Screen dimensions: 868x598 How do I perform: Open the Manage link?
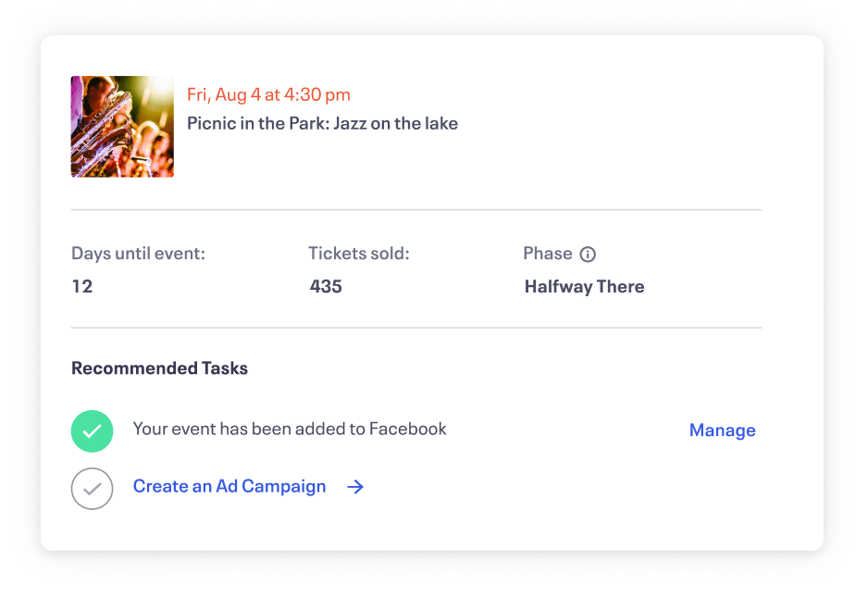click(x=722, y=430)
